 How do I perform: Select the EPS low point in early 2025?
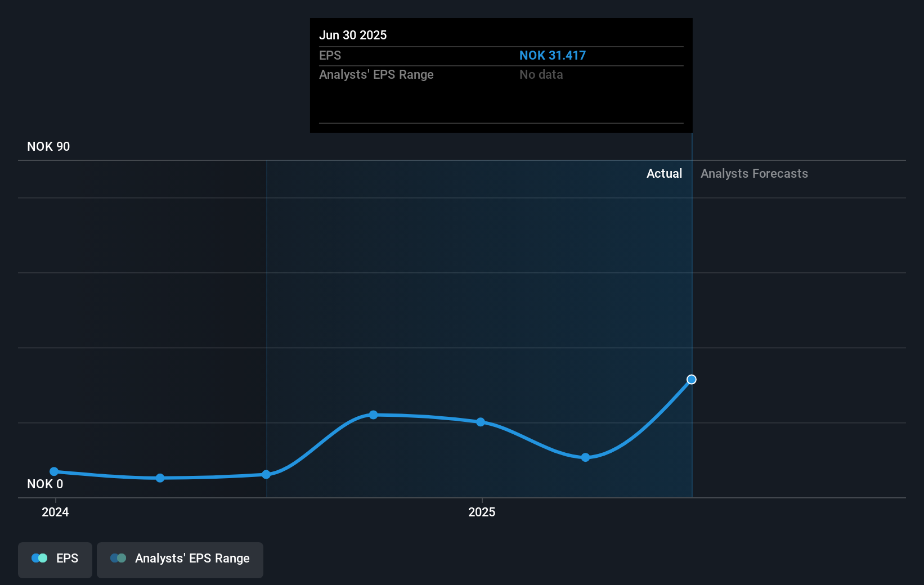585,457
